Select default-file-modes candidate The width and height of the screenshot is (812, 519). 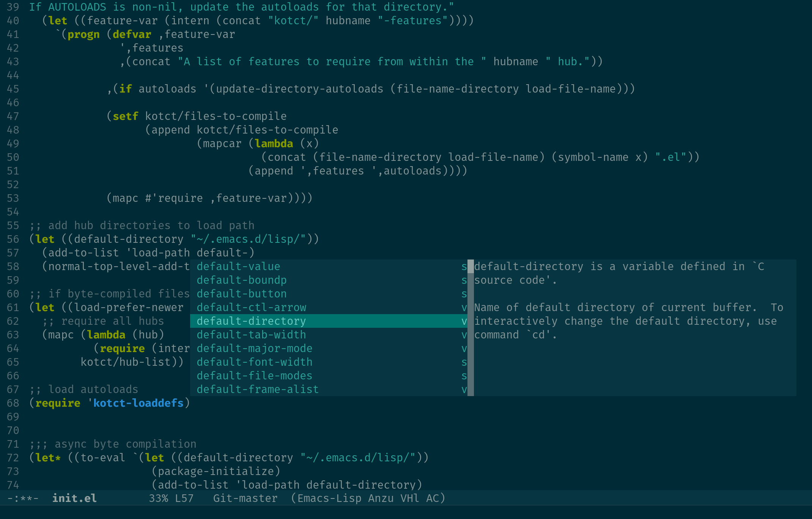255,376
